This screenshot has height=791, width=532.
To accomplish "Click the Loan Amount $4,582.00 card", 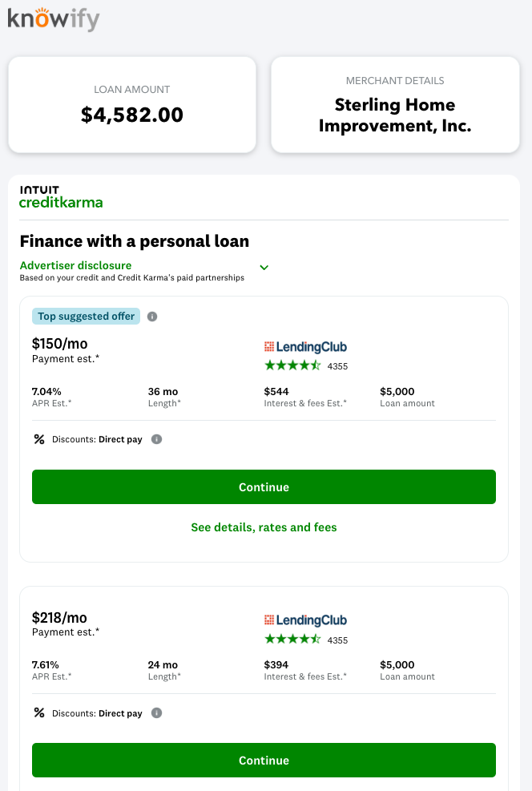I will pos(132,105).
